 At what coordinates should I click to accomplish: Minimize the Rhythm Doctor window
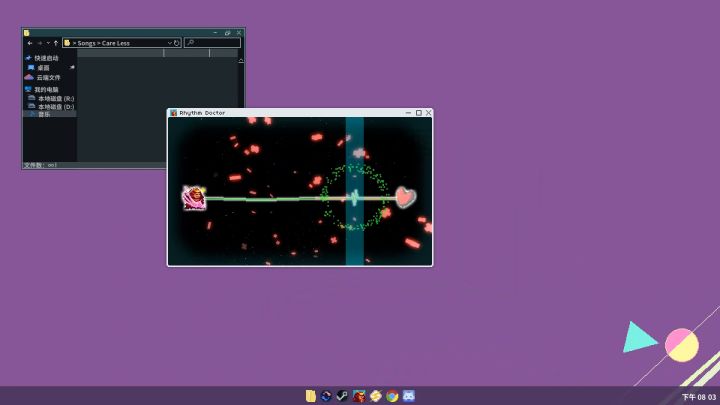[408, 112]
